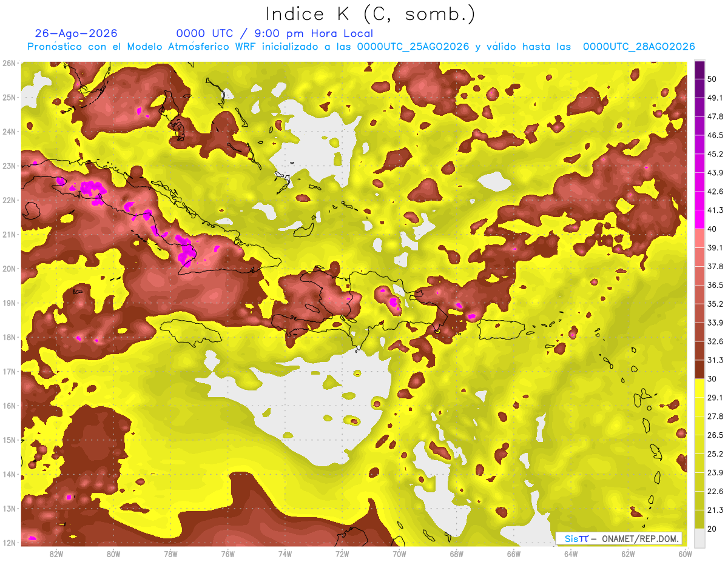Screen dimensions: 728x562
Task: Click color bar value "21.3"
Action: pyautogui.click(x=715, y=510)
